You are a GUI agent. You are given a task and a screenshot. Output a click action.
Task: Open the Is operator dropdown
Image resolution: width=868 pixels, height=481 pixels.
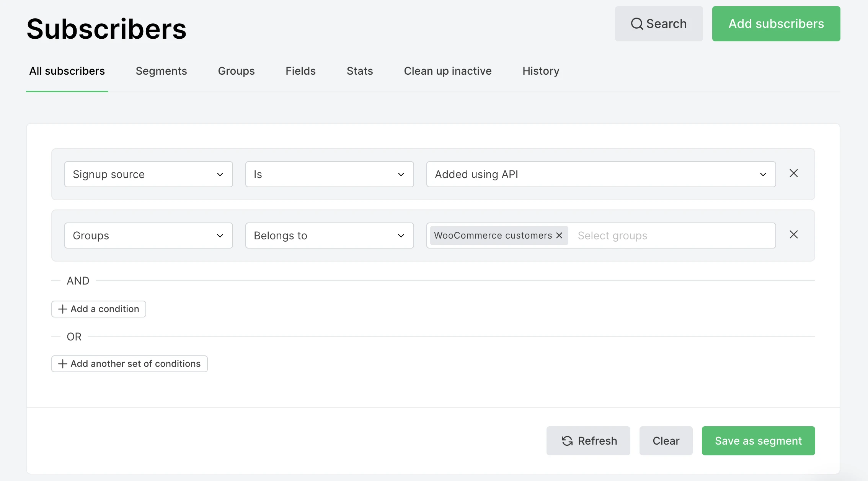coord(329,174)
